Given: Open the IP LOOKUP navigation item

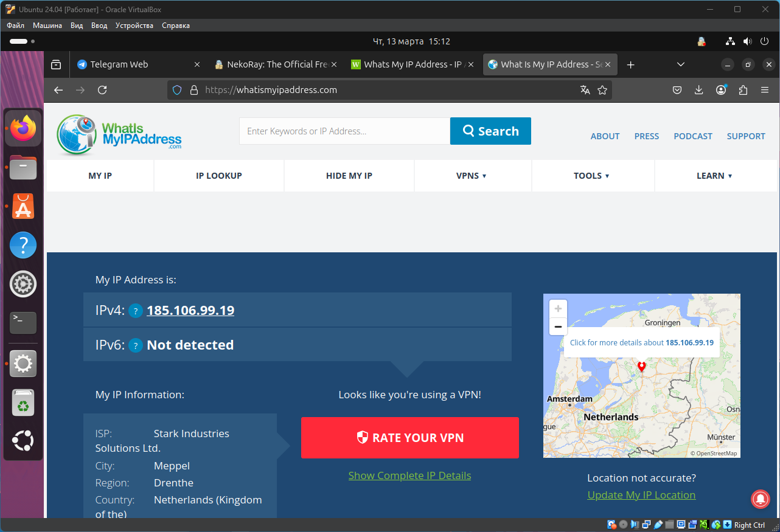Looking at the screenshot, I should point(219,176).
